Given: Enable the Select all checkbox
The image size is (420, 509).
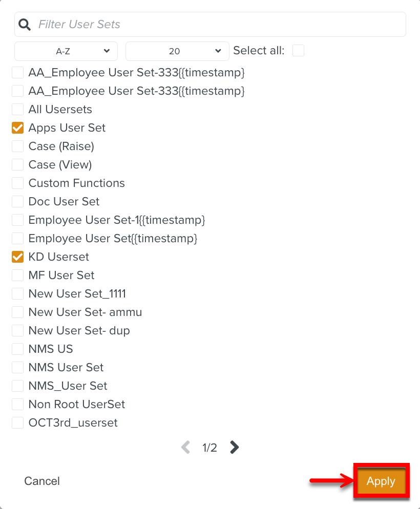Looking at the screenshot, I should tap(298, 51).
